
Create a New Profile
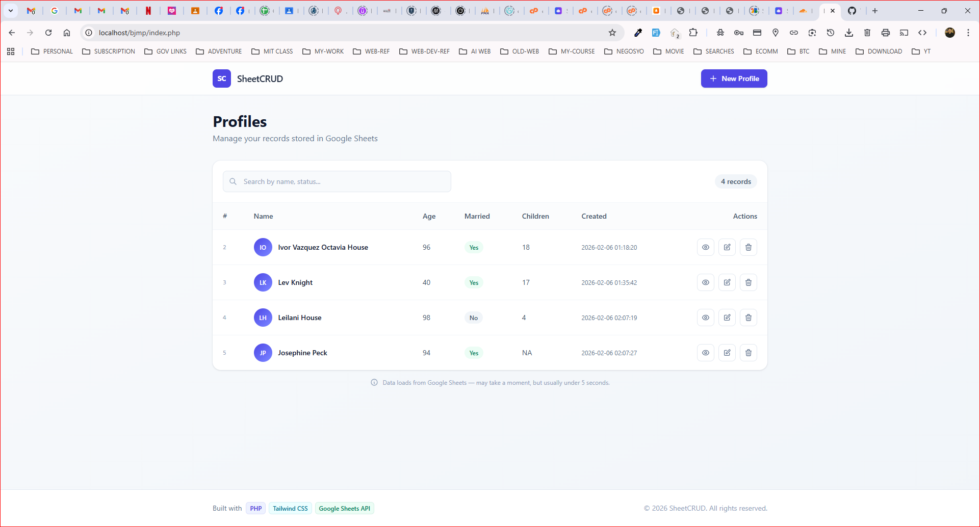[x=734, y=78]
